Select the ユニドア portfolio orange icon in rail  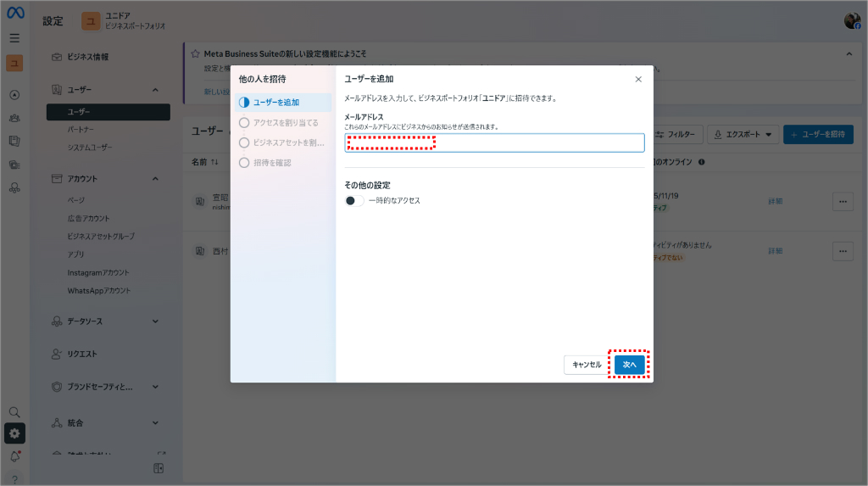coord(15,63)
